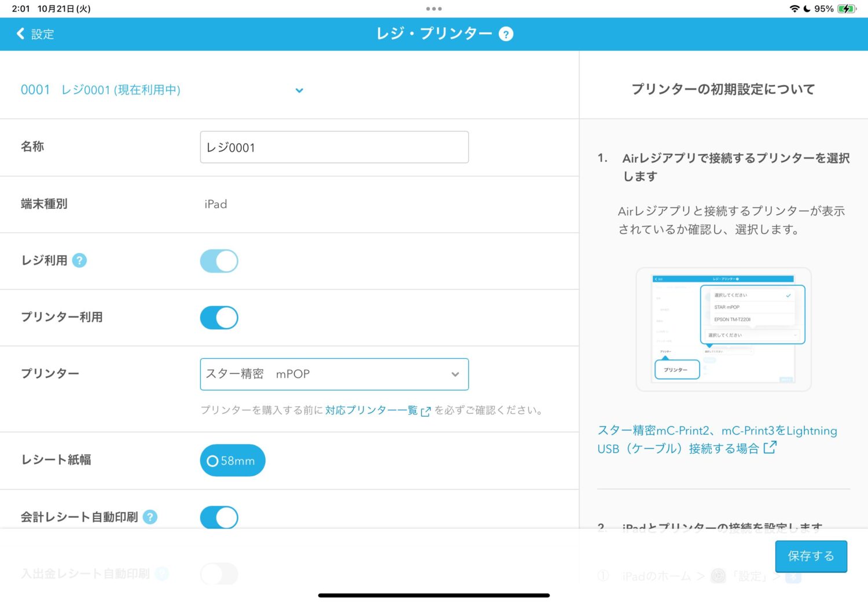Open help icon beside レジ・プリンター title

(x=506, y=34)
